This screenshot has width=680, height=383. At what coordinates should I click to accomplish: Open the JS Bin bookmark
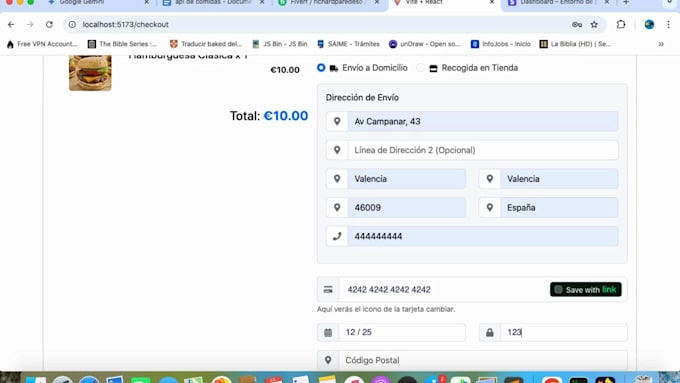pyautogui.click(x=280, y=44)
